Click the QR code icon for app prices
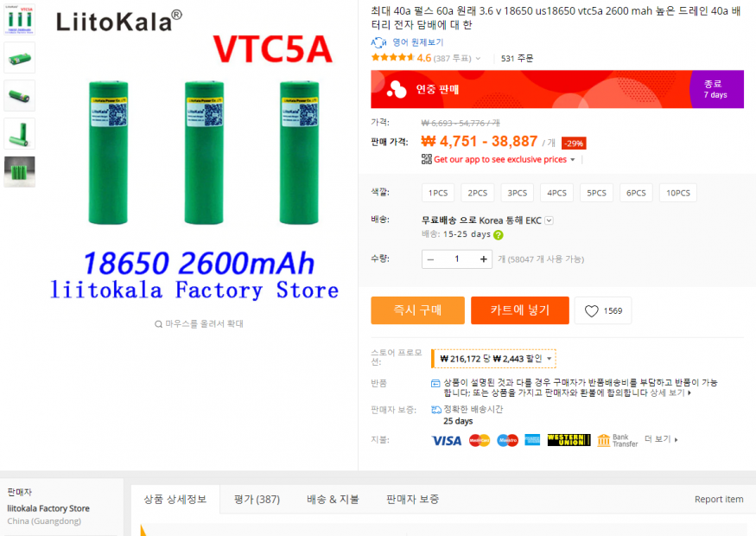Image resolution: width=756 pixels, height=536 pixels. tap(426, 159)
